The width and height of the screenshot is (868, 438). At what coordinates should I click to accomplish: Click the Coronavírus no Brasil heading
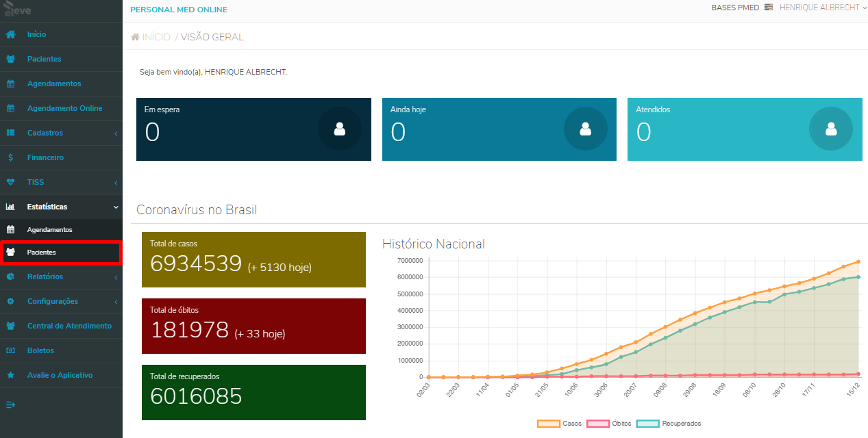point(197,210)
